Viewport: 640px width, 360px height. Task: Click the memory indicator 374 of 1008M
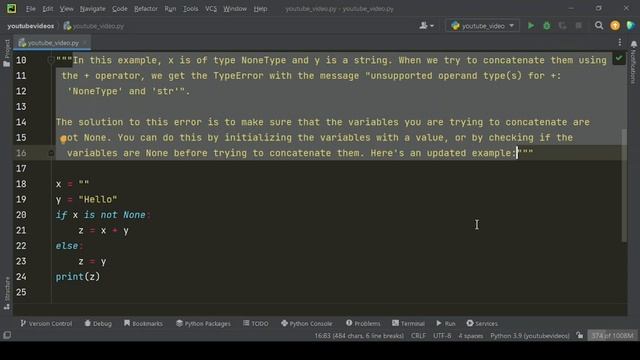[612, 336]
